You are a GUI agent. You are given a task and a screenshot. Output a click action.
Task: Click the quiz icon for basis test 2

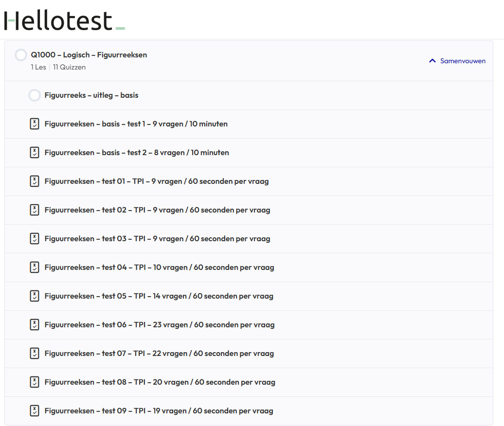[34, 153]
